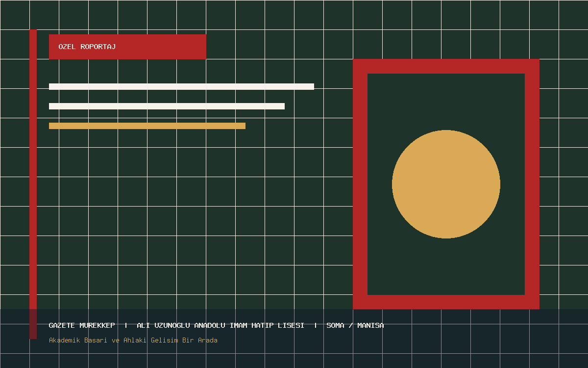Select the red frame's bottom border

pyautogui.click(x=446, y=302)
